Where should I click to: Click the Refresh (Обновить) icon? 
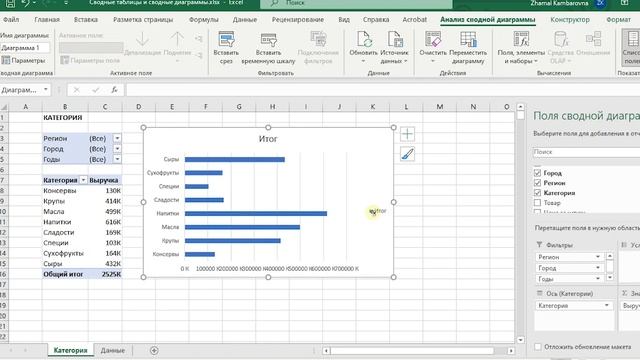point(363,40)
